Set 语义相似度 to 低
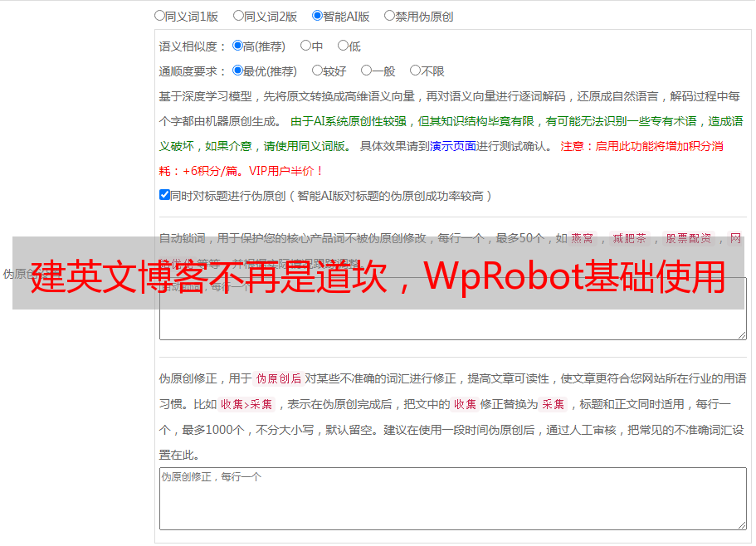 (x=343, y=46)
